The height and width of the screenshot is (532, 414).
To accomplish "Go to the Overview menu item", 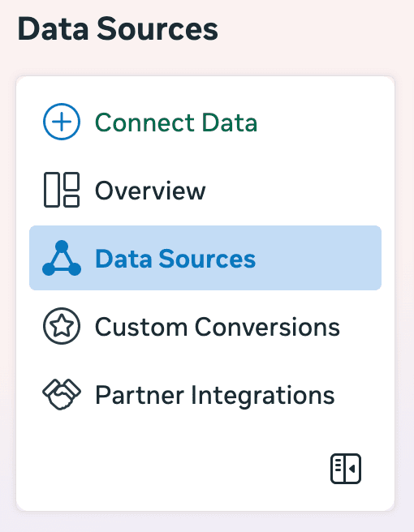I will (150, 191).
